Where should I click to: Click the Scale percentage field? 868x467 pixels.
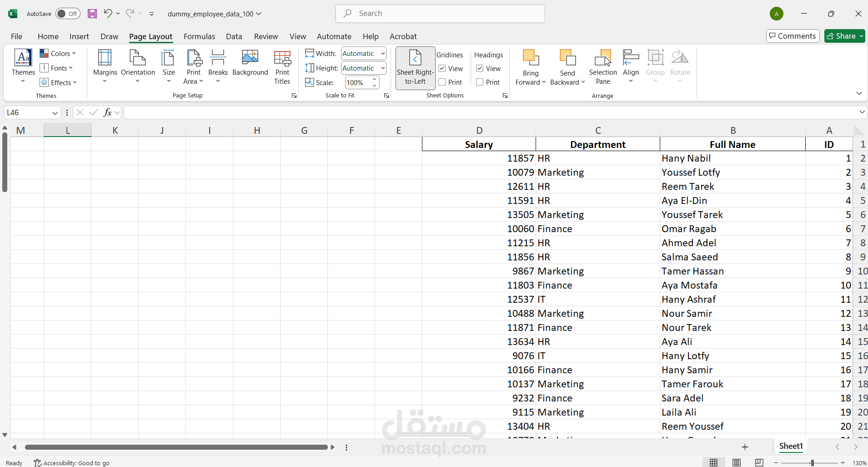(358, 83)
